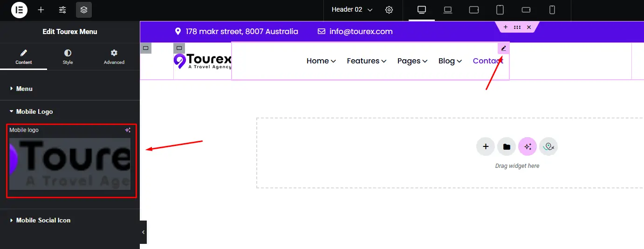Image resolution: width=644 pixels, height=249 pixels.
Task: Switch to mobile portrait device view
Action: coord(552,10)
